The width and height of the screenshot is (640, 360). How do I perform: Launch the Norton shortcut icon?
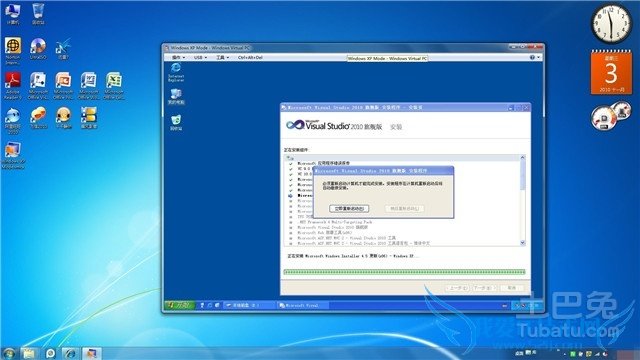pyautogui.click(x=13, y=51)
